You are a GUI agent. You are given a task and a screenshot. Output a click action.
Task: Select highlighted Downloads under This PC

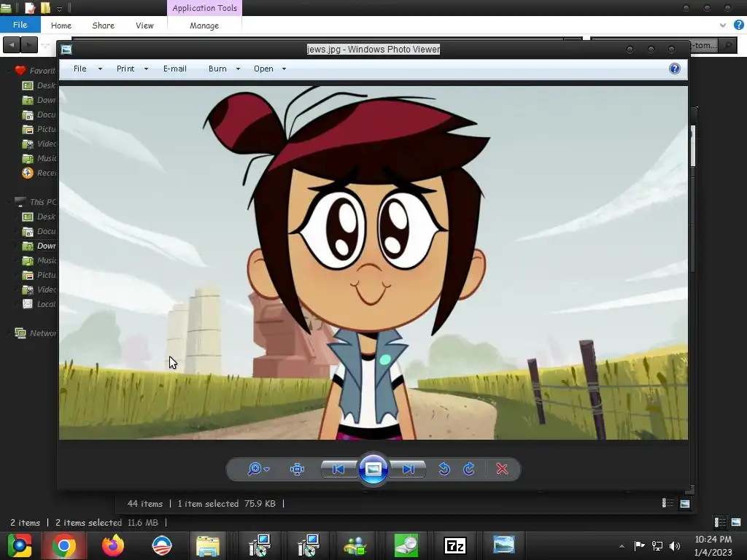click(x=39, y=246)
